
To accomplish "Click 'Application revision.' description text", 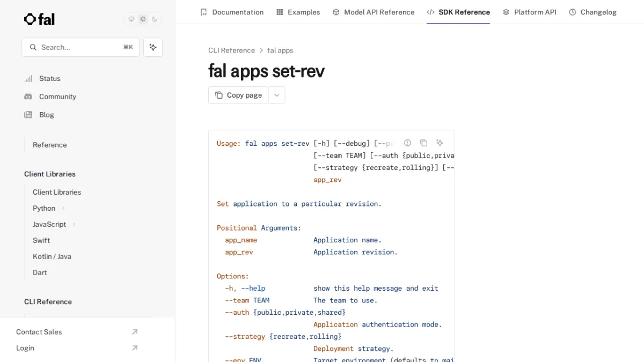I will 356,252.
